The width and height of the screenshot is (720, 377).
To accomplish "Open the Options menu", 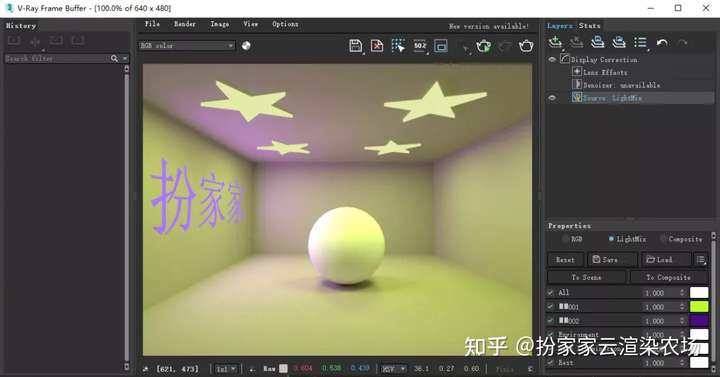I will 285,24.
